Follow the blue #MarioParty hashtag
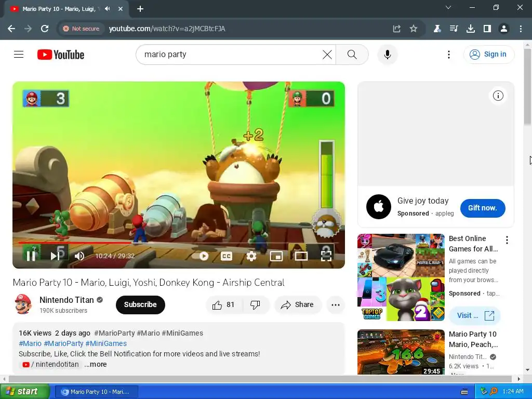Viewport: 532px width, 399px height. (63, 343)
